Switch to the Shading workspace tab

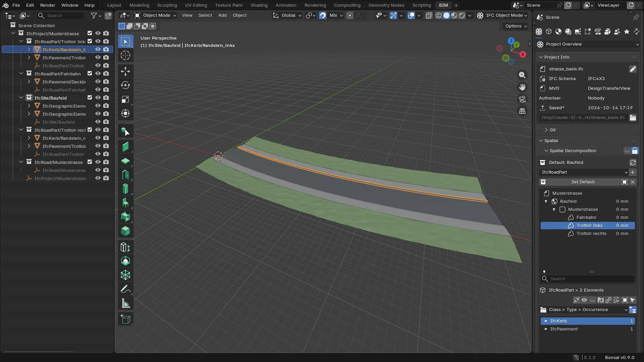[259, 5]
